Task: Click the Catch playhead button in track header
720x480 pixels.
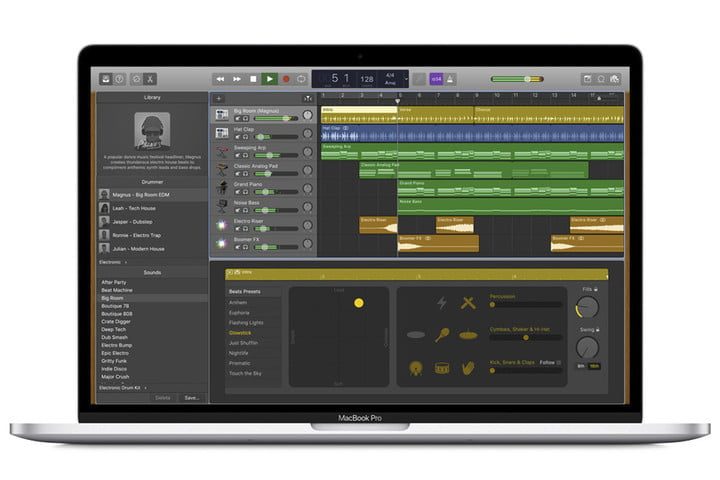Action: point(308,98)
